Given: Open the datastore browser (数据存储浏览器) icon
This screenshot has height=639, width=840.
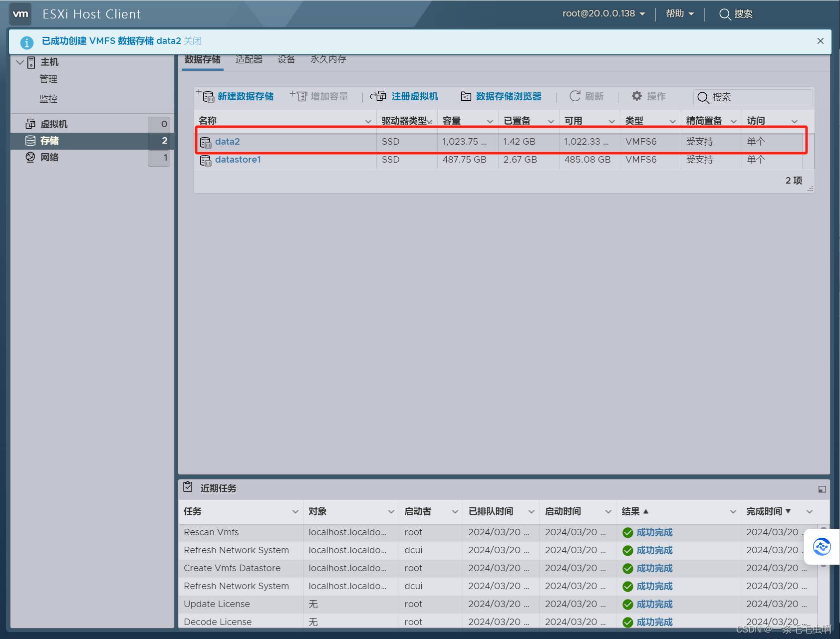Looking at the screenshot, I should coord(466,96).
